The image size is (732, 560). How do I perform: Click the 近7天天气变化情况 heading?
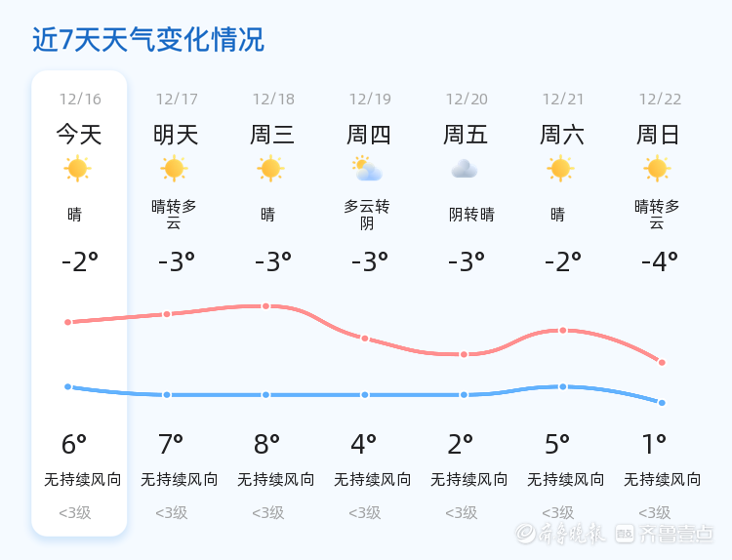tap(148, 39)
